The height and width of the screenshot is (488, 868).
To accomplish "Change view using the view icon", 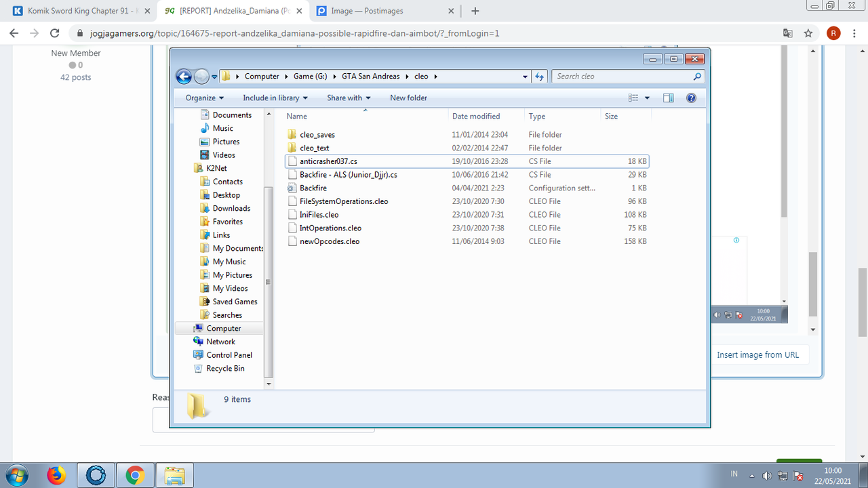I will [x=633, y=98].
